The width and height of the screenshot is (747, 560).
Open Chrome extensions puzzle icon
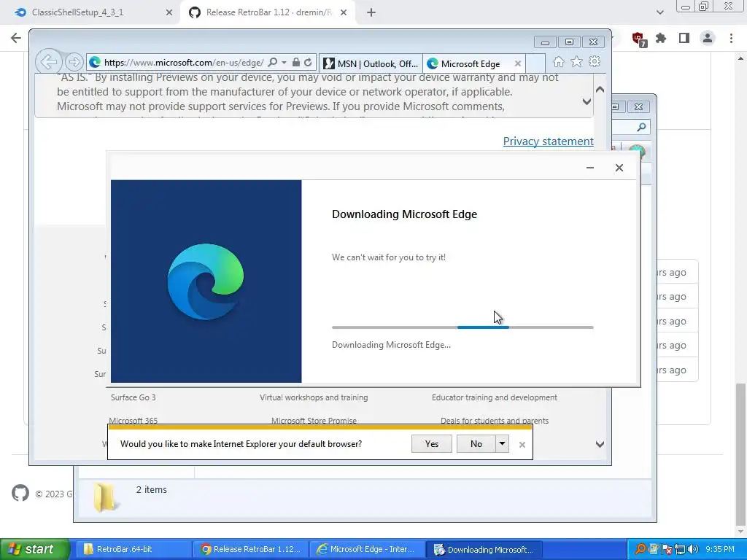[661, 38]
